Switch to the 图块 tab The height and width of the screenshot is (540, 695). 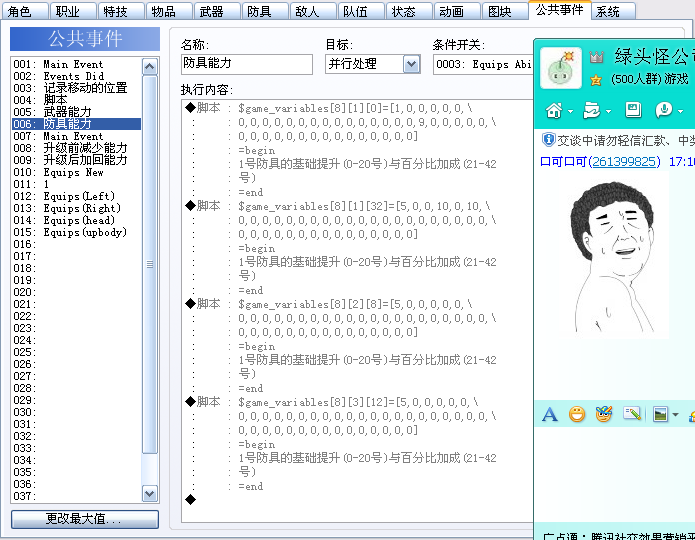[505, 11]
